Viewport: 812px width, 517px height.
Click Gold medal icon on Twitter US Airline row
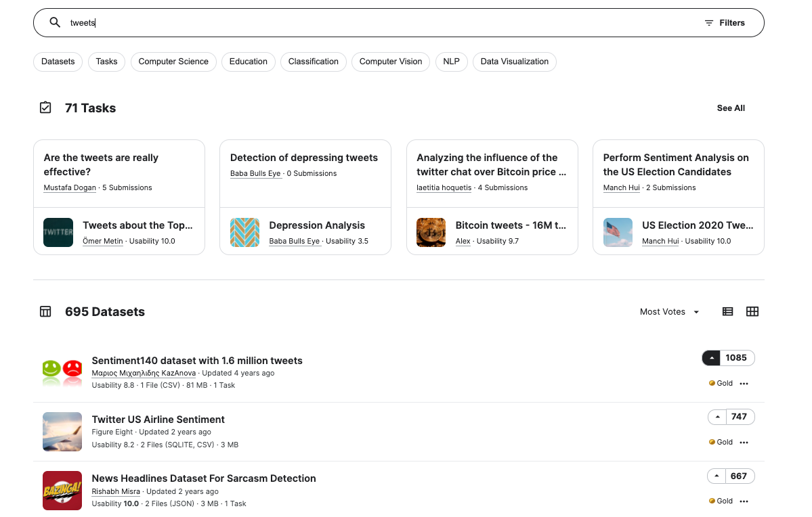712,443
